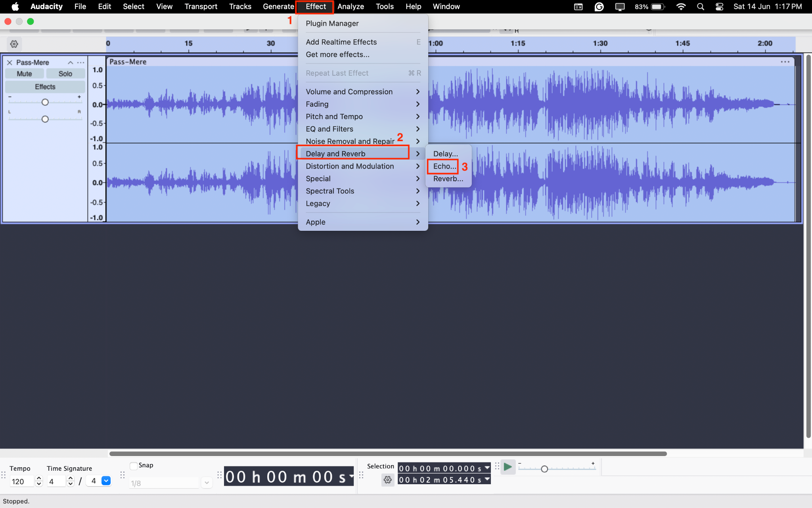812x508 pixels.
Task: Collapse the Pass-Mere track with the arrow
Action: pyautogui.click(x=70, y=63)
